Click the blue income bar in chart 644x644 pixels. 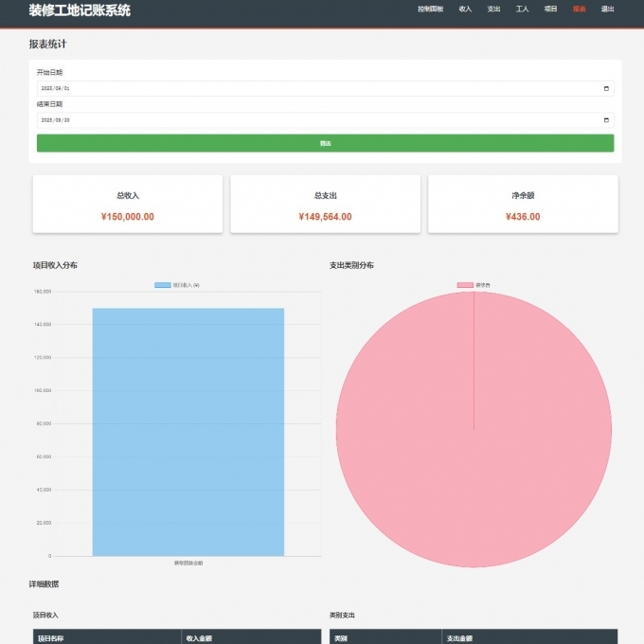coord(188,431)
